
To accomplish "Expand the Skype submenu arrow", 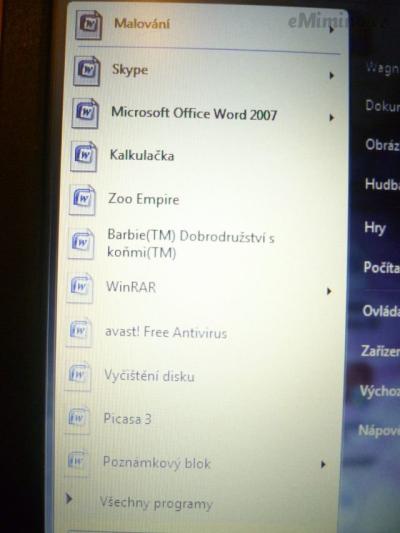I will point(331,75).
